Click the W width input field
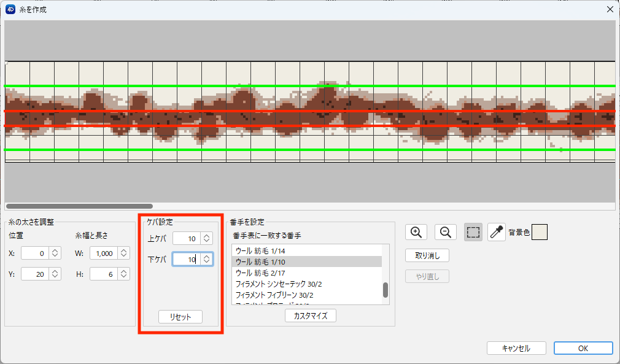Viewport: 620px width, 364px height. (x=104, y=254)
